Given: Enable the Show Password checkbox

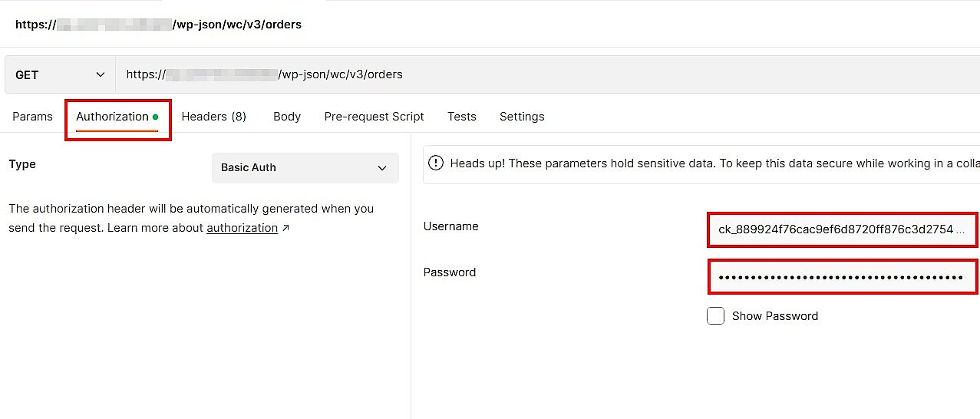Looking at the screenshot, I should tap(715, 316).
